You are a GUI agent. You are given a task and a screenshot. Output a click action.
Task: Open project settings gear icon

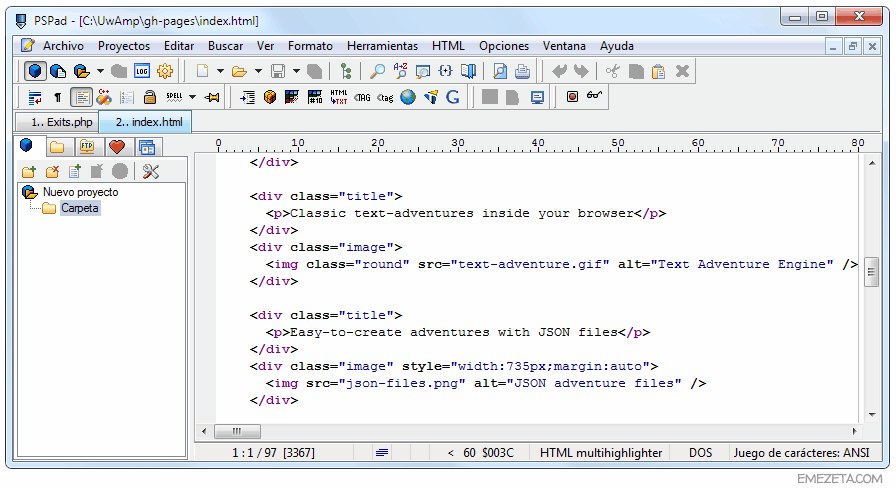[x=165, y=71]
